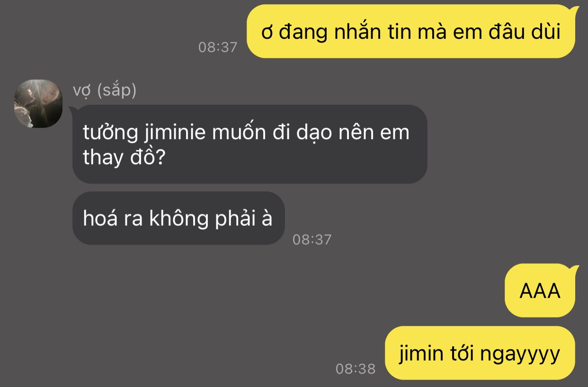The image size is (588, 387).
Task: Click the 08:38 timestamp
Action: 356,369
